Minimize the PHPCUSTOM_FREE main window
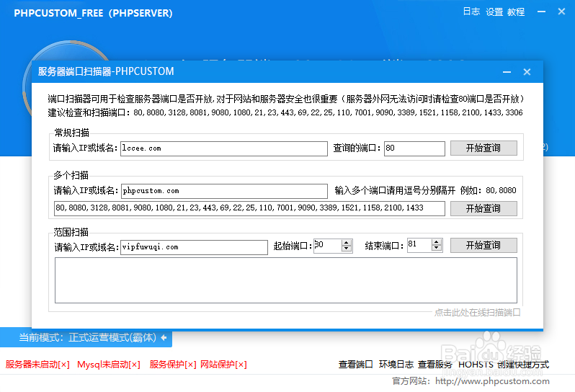Image resolution: width=575 pixels, height=392 pixels. pos(541,12)
